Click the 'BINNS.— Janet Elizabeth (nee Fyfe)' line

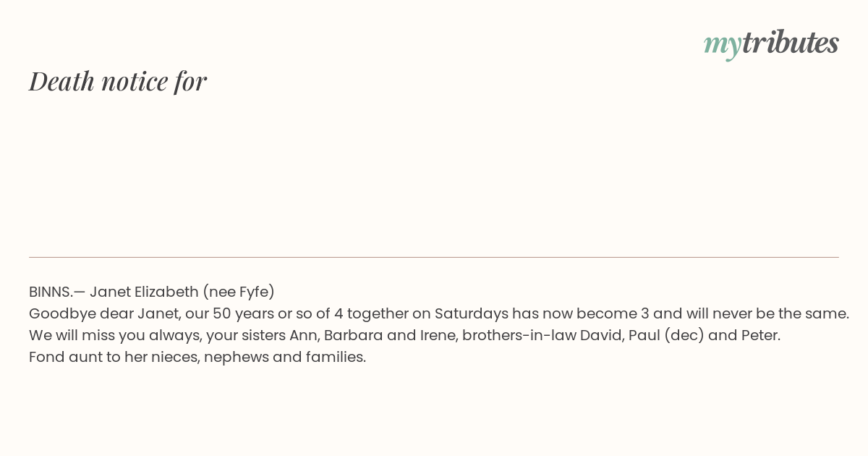tap(152, 292)
